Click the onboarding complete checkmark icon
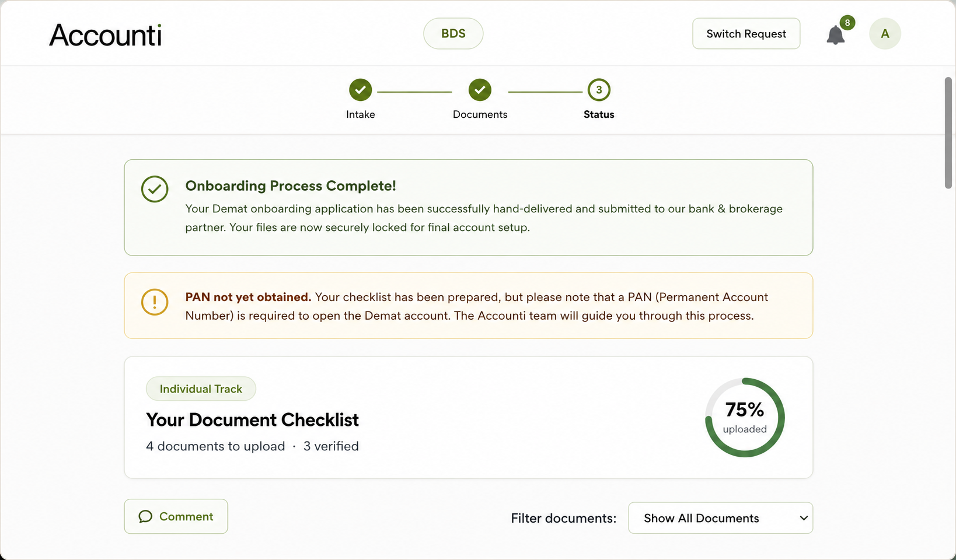 (155, 189)
